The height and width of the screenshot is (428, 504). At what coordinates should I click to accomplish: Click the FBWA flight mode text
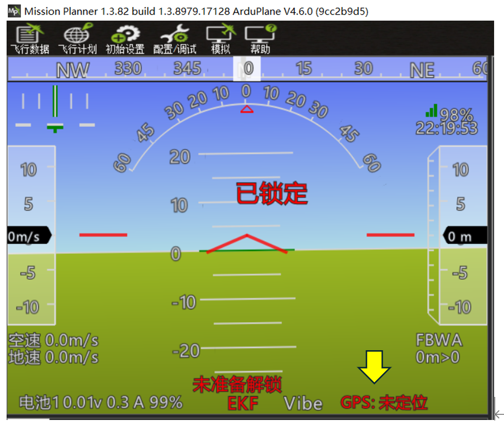(438, 340)
